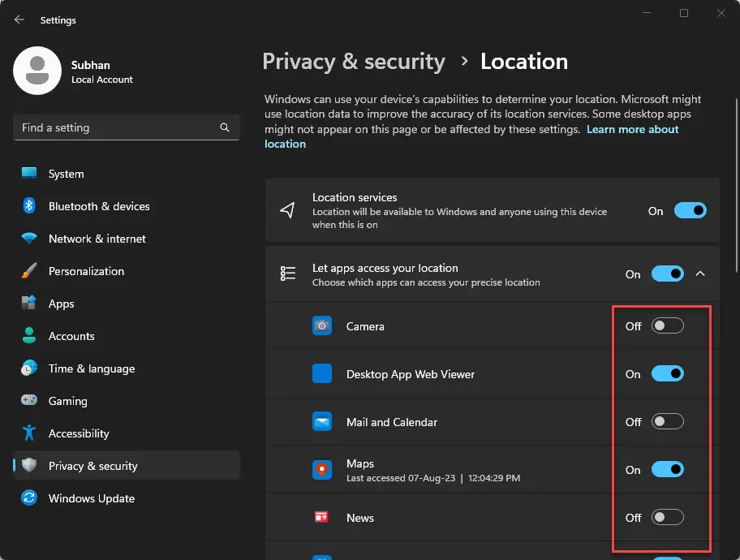The height and width of the screenshot is (560, 740).
Task: Click the Mail and Calendar app icon
Action: [322, 422]
